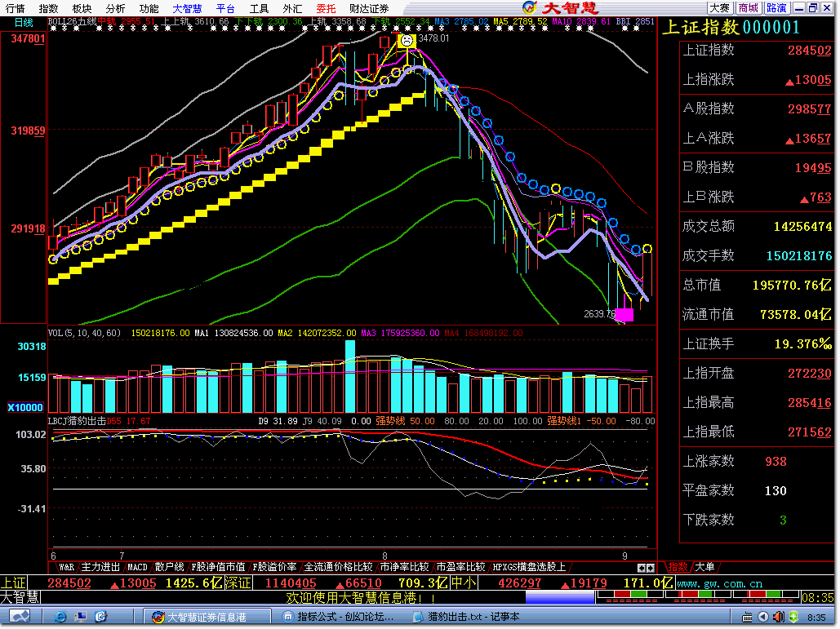840x629 pixels.
Task: Switch to the 市净率比较 tab
Action: [x=404, y=568]
